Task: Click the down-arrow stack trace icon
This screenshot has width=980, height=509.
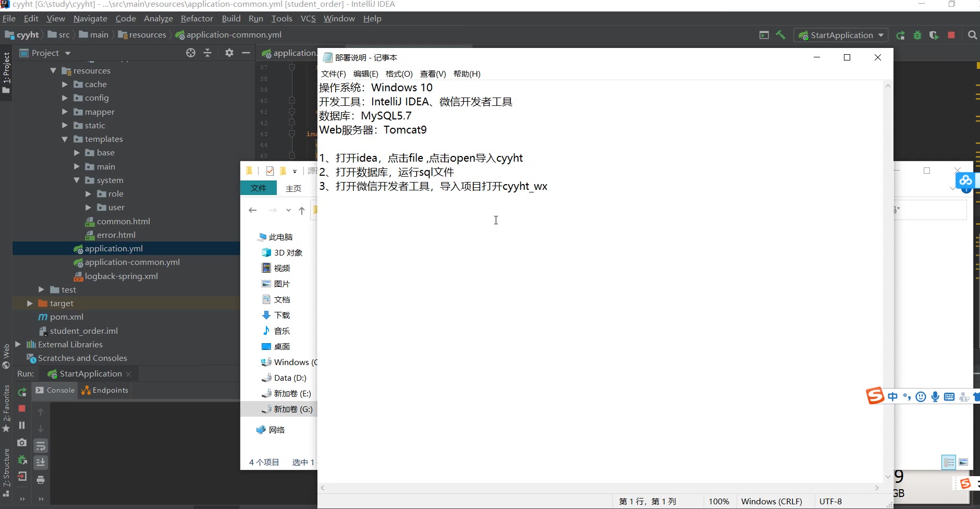Action: [x=41, y=429]
